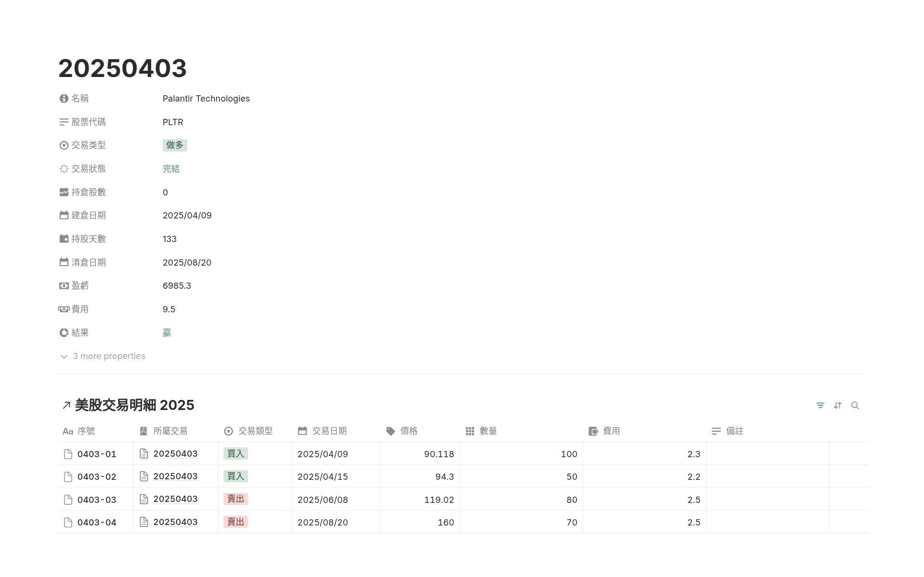Image resolution: width=924 pixels, height=577 pixels.
Task: Click the status spinner icon beside 交易狀態
Action: (64, 169)
